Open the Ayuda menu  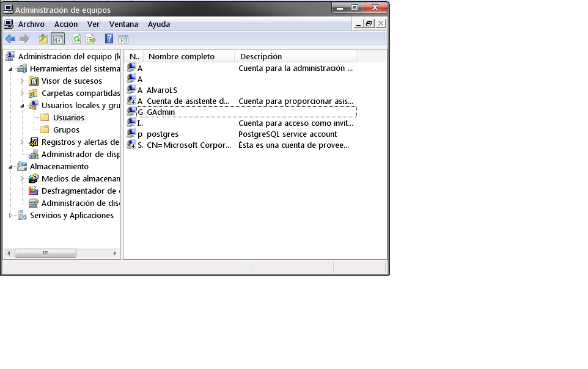click(159, 24)
